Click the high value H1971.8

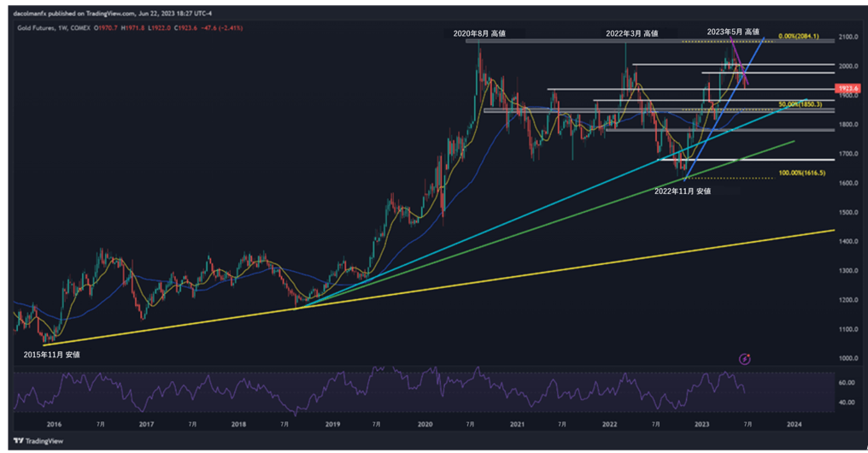click(132, 27)
